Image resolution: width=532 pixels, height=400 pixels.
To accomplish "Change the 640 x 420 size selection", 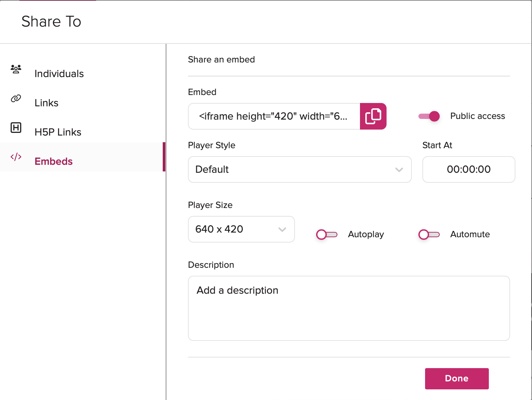I will click(x=241, y=229).
